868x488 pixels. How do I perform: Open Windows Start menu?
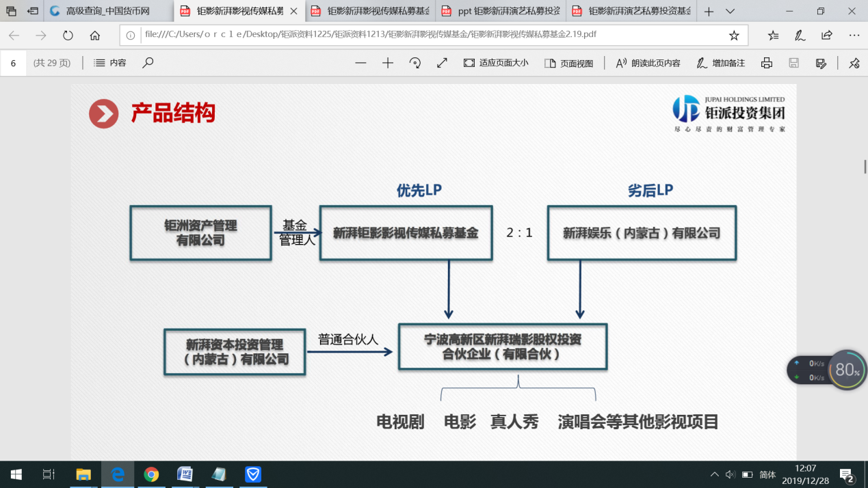click(x=16, y=474)
